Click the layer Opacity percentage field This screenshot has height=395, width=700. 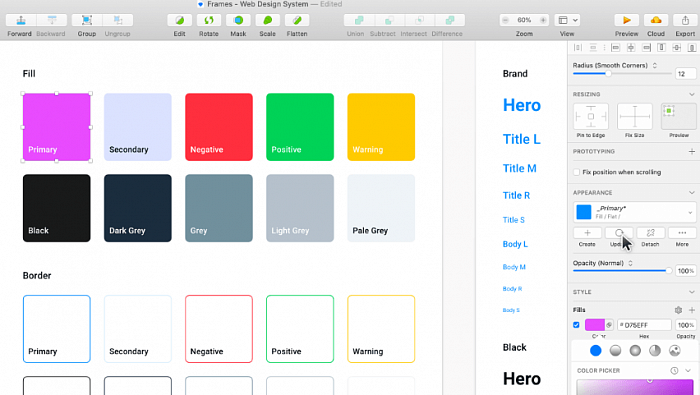coord(686,270)
